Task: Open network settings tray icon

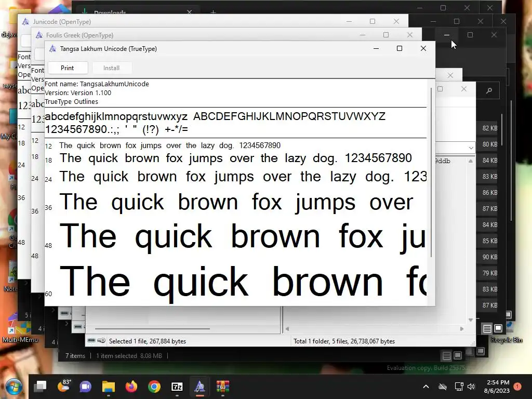Action: pyautogui.click(x=459, y=387)
